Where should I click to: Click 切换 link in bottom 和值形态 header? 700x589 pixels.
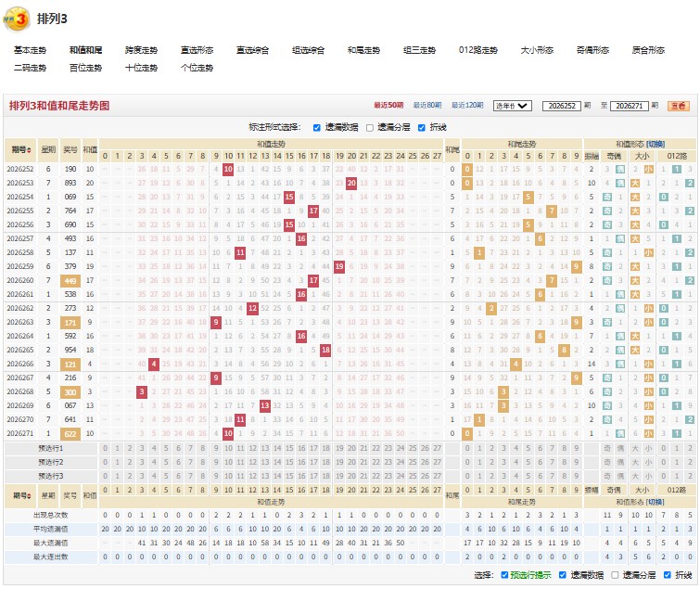655,502
